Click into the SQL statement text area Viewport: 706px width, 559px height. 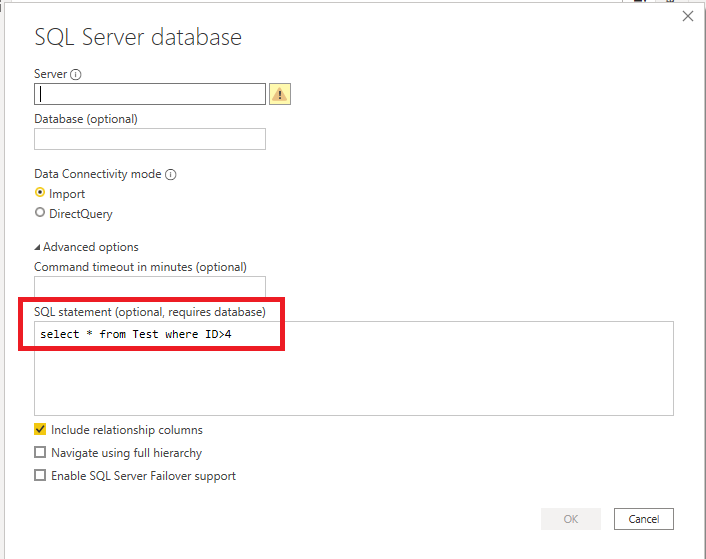coord(354,368)
